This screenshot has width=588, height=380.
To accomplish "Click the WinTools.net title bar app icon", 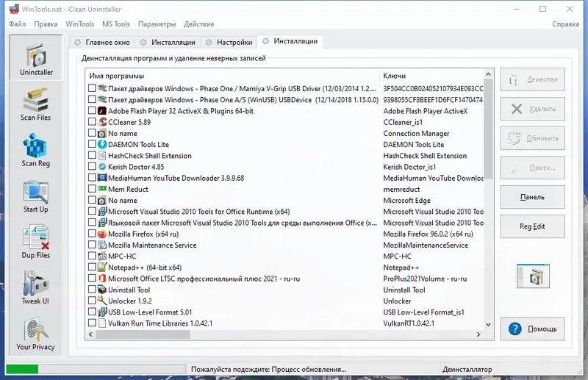I will 14,9.
